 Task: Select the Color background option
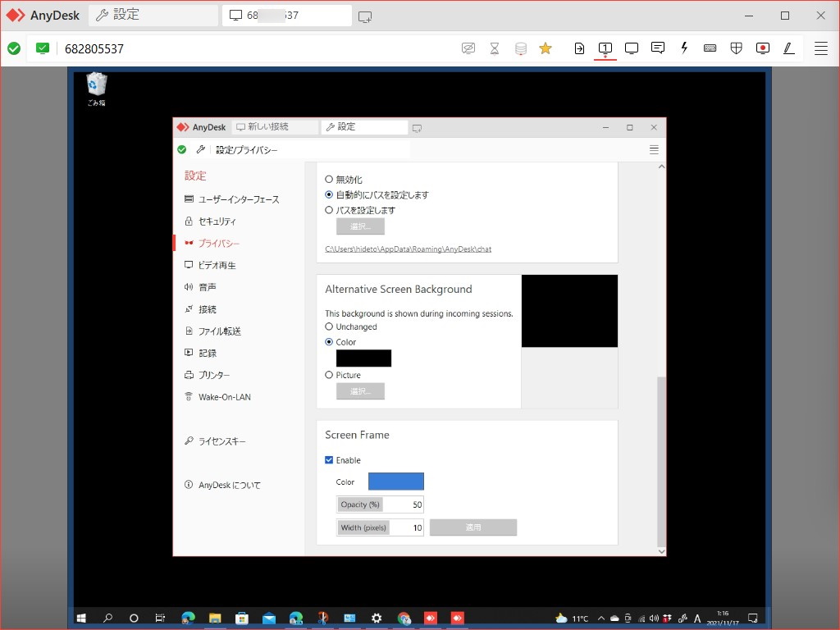tap(340, 342)
